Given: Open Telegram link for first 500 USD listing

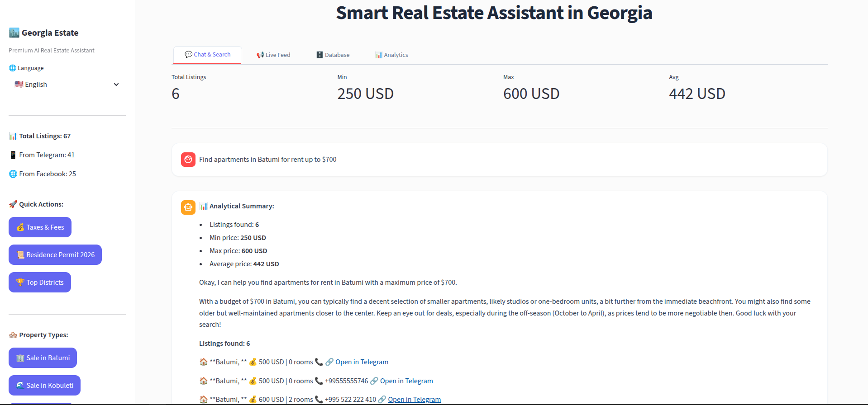Looking at the screenshot, I should pyautogui.click(x=362, y=362).
